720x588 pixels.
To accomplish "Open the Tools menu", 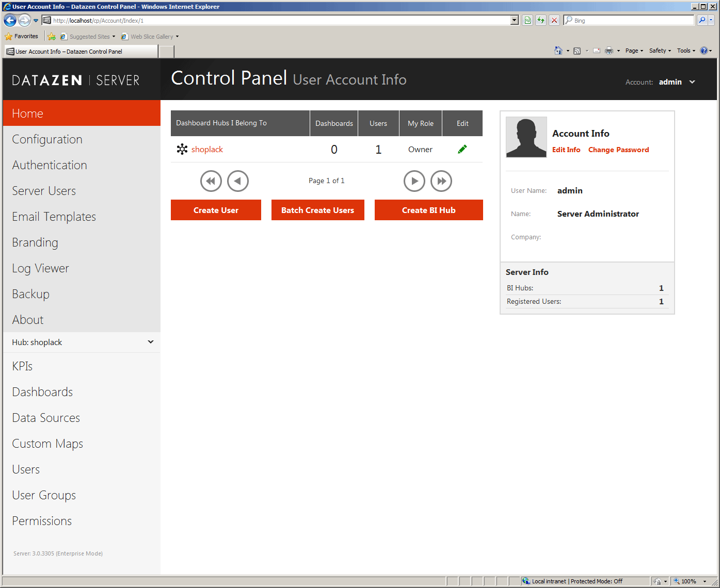I will (x=686, y=51).
